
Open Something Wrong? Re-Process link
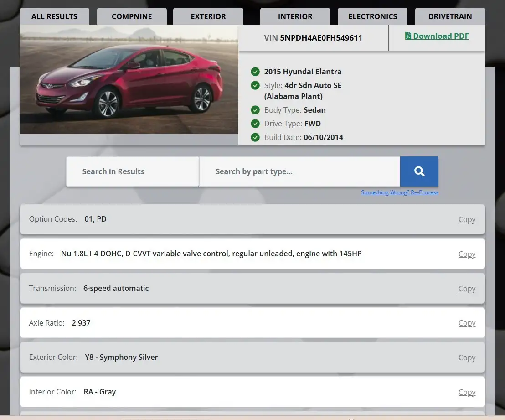coord(400,192)
